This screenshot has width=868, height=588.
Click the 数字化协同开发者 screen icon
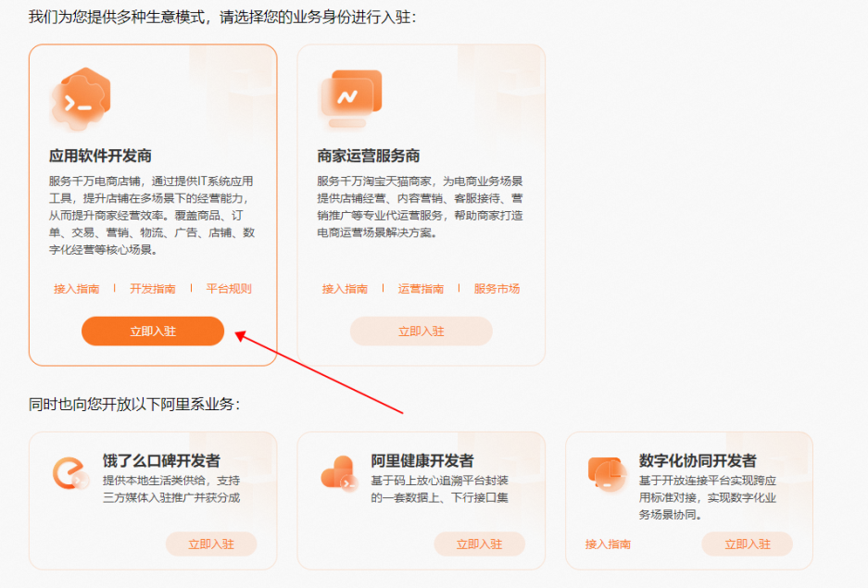pyautogui.click(x=608, y=473)
